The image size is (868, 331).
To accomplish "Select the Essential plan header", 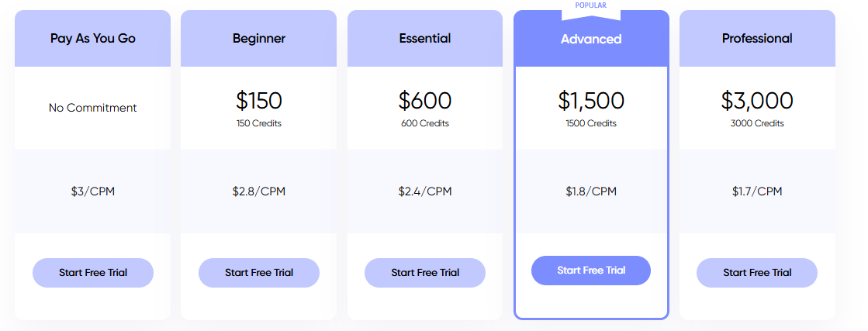I will (x=425, y=38).
